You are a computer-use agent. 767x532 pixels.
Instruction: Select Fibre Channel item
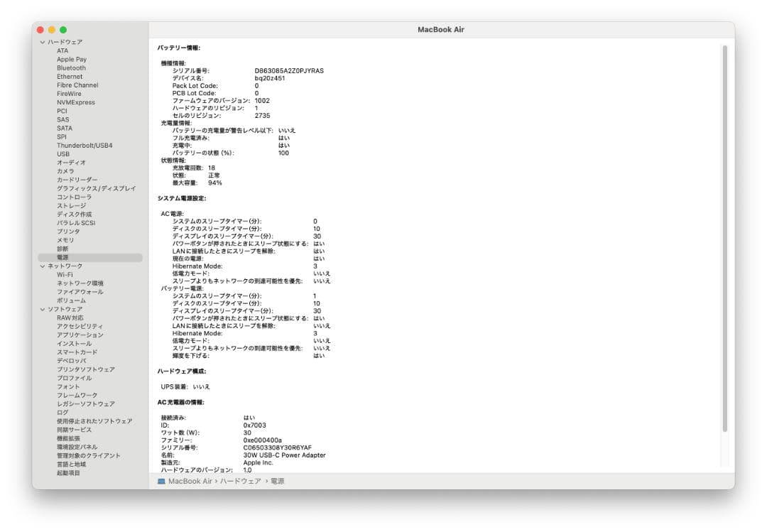pos(77,85)
